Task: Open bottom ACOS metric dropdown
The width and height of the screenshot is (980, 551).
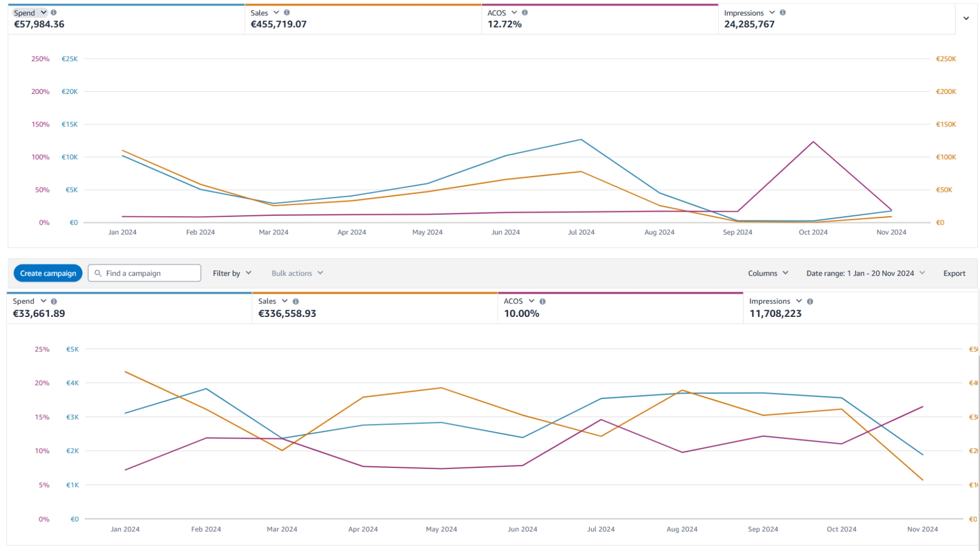Action: [x=531, y=302]
